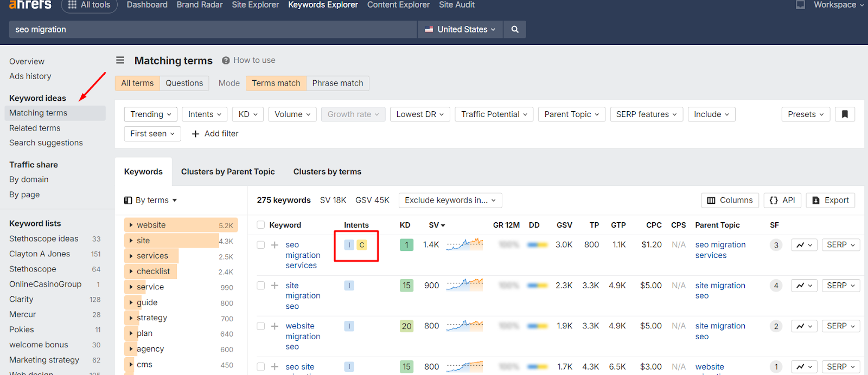Open trend chart button for seo migration services
This screenshot has width=868, height=375.
[804, 245]
